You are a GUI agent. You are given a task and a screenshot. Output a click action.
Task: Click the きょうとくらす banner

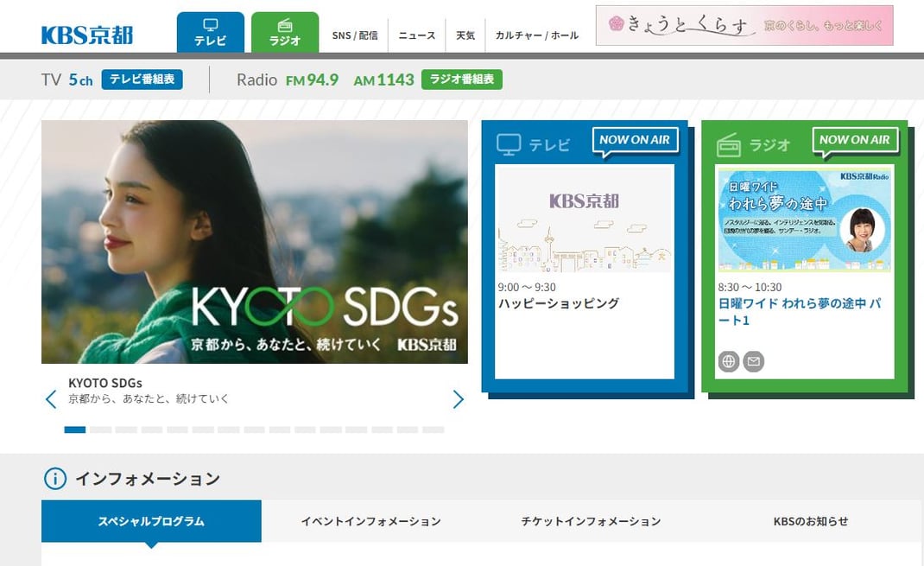pyautogui.click(x=744, y=25)
